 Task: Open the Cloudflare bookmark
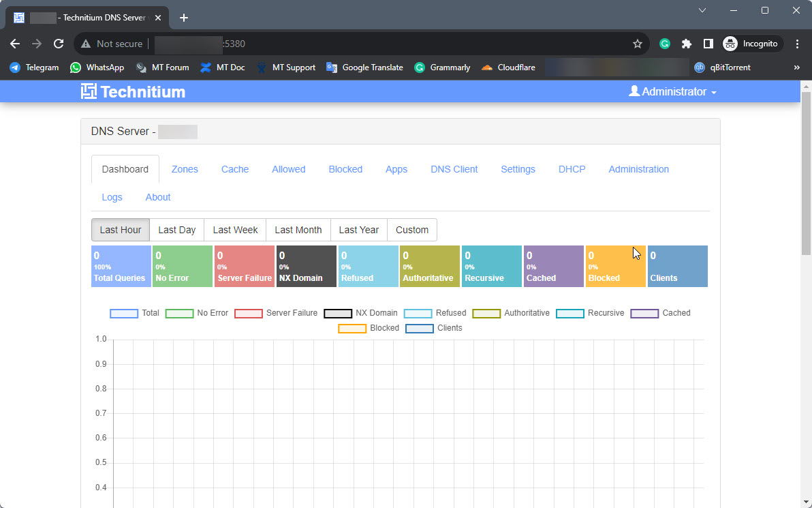pos(508,68)
